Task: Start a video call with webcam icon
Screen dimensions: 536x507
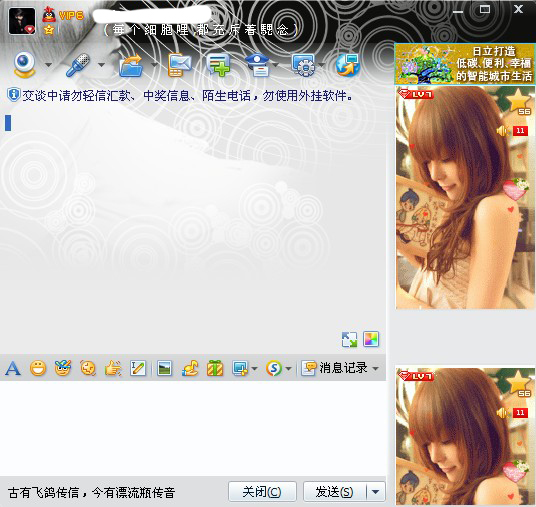Action: tap(25, 65)
